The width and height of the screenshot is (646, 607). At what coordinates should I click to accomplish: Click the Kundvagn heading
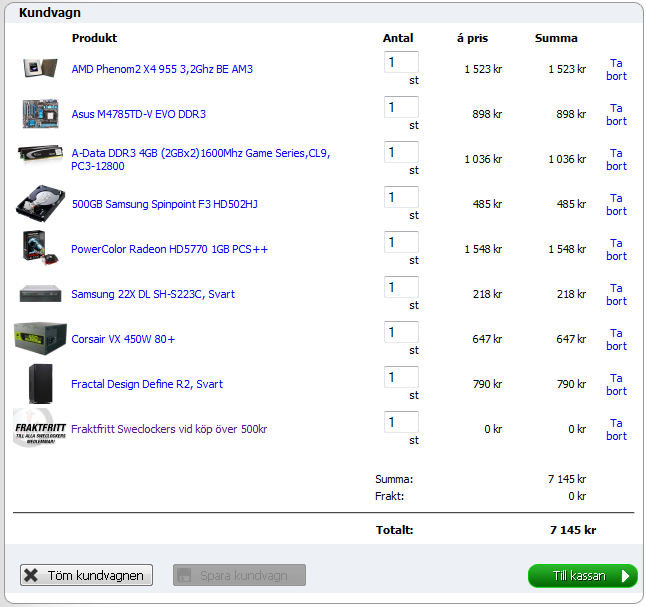tap(50, 13)
